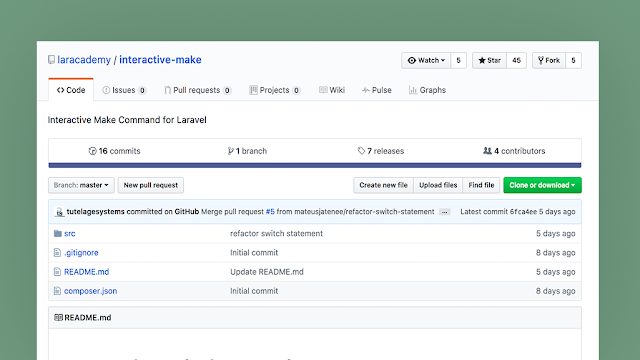The width and height of the screenshot is (640, 360).
Task: Click the repository book icon beside laracademy
Action: pos(51,60)
